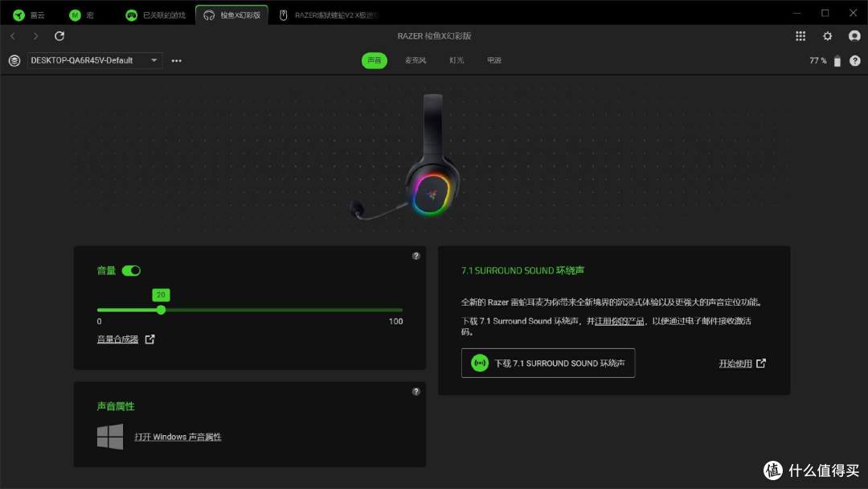Click the help icon in 声音属性 panel
Viewport: 868px width, 489px height.
click(416, 392)
